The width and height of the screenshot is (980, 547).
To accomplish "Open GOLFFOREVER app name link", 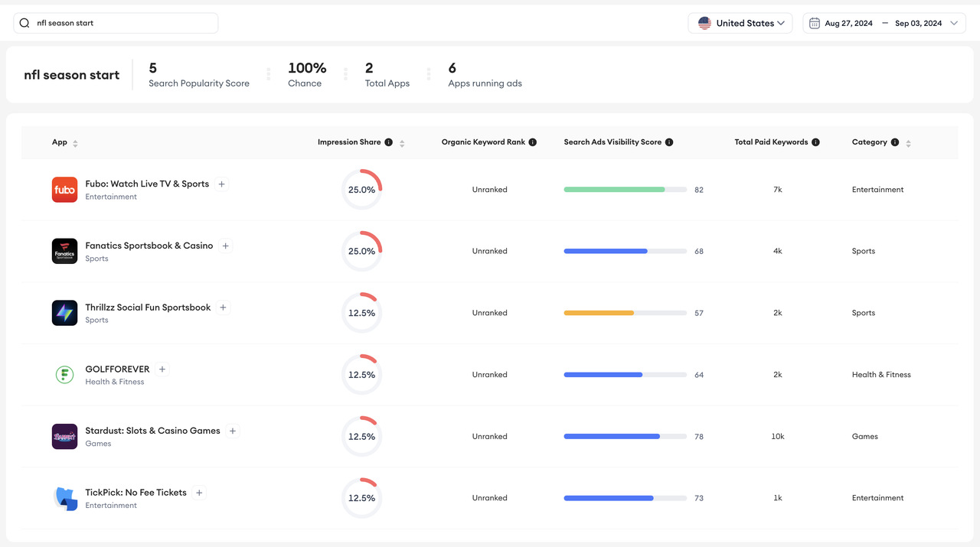I will (x=117, y=369).
